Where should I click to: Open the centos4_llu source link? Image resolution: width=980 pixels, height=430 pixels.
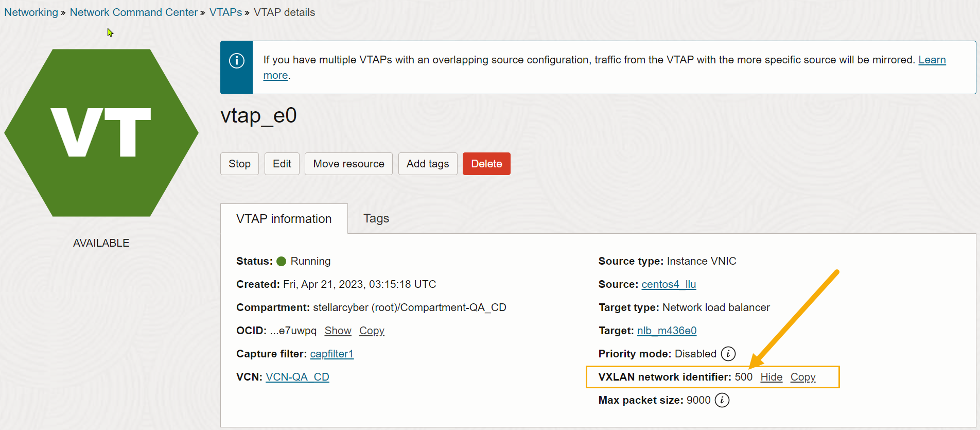pyautogui.click(x=668, y=284)
